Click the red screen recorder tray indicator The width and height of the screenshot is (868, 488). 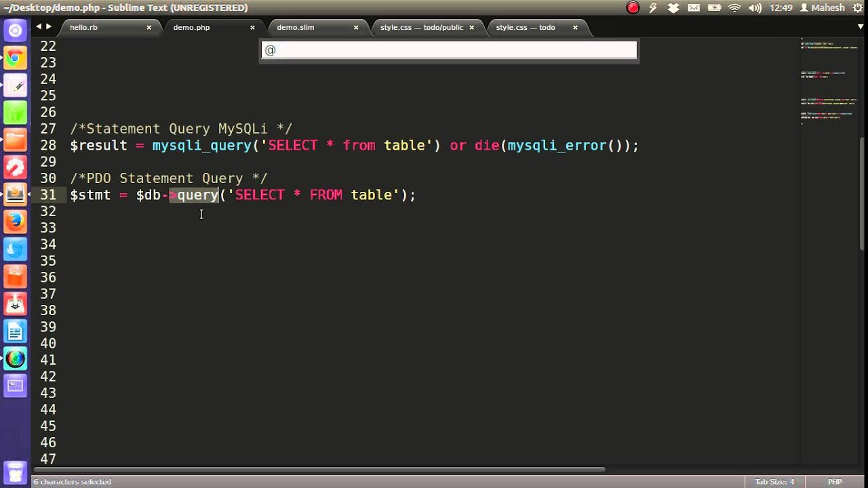tap(633, 7)
